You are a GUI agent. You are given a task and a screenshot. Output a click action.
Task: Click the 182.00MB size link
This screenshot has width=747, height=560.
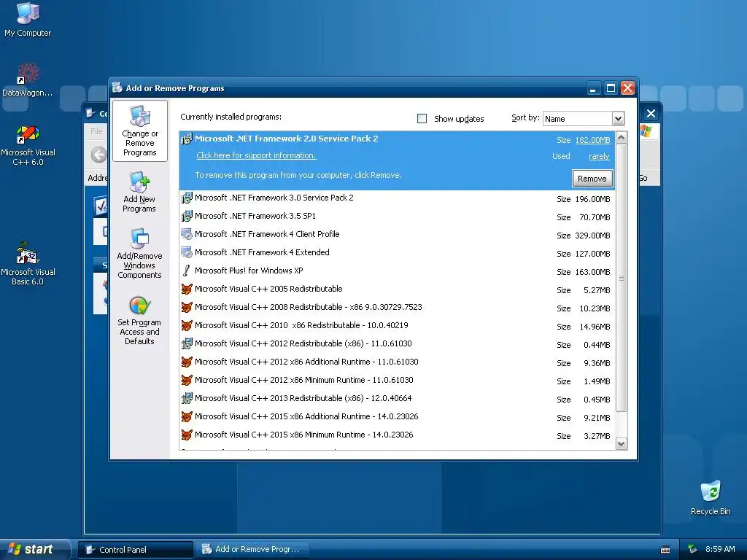[x=592, y=140]
